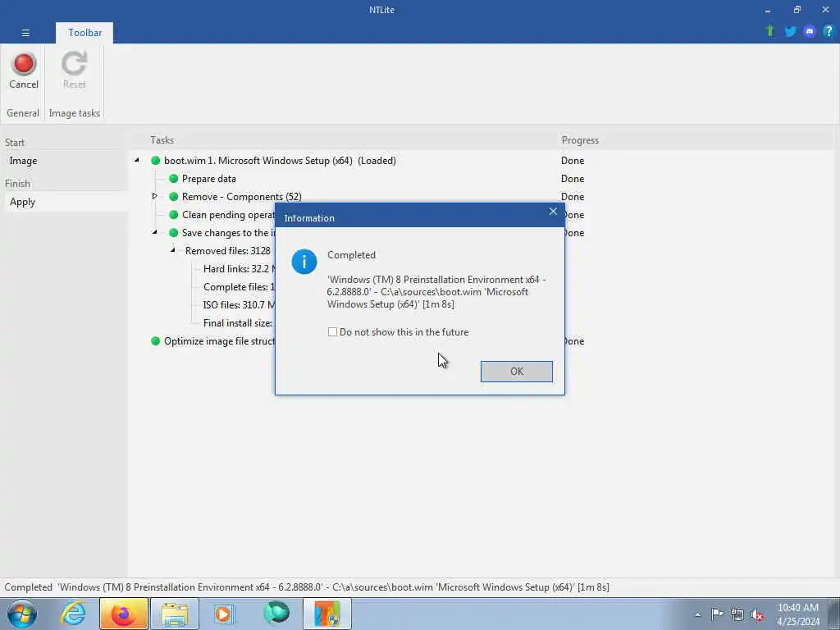Select the 'Final install size' row
The width and height of the screenshot is (840, 630).
coord(238,323)
